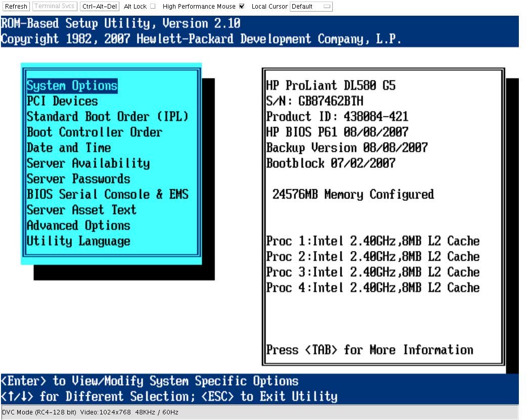Open Standard Boot Order (IPL)
Screen dimensions: 531x420
107,116
